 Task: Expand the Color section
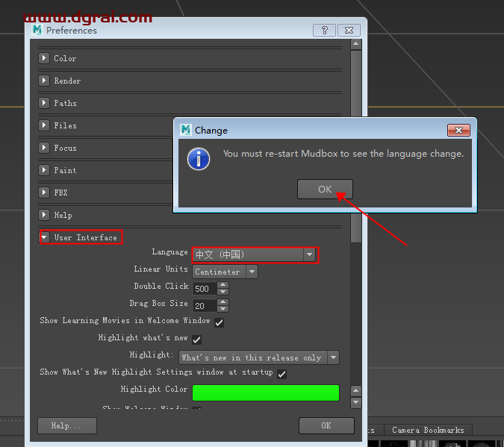[x=44, y=58]
